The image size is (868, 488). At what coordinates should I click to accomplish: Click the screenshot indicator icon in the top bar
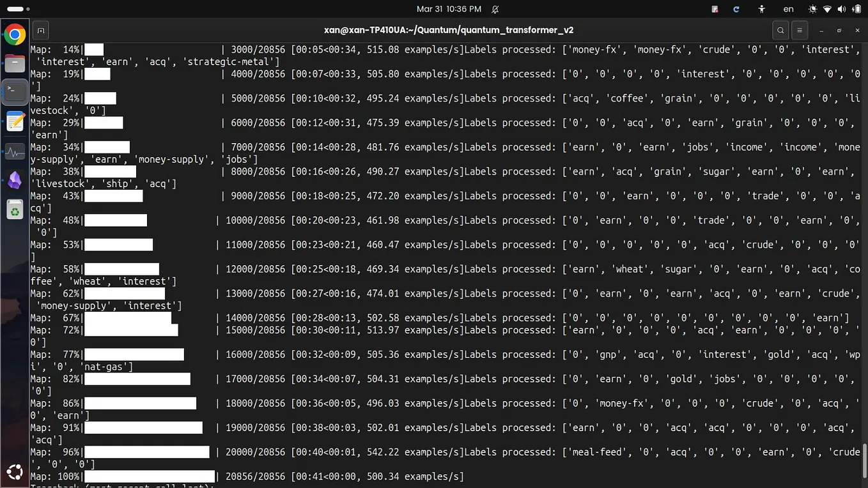click(x=714, y=9)
